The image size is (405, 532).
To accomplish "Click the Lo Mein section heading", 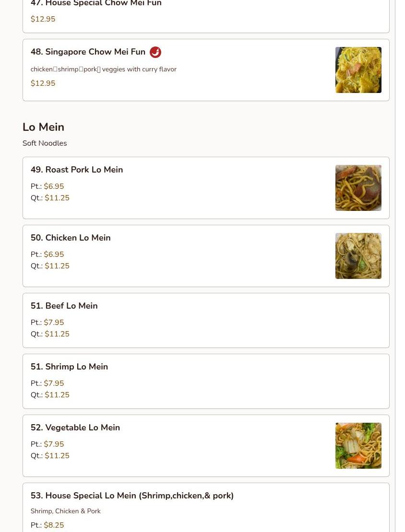I will click(43, 127).
